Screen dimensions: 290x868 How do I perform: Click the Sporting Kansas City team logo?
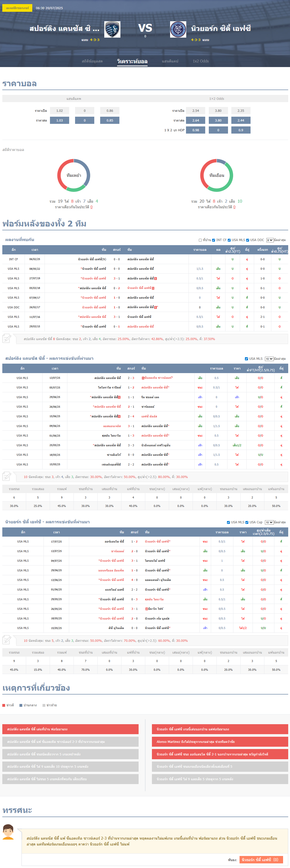coord(112,29)
